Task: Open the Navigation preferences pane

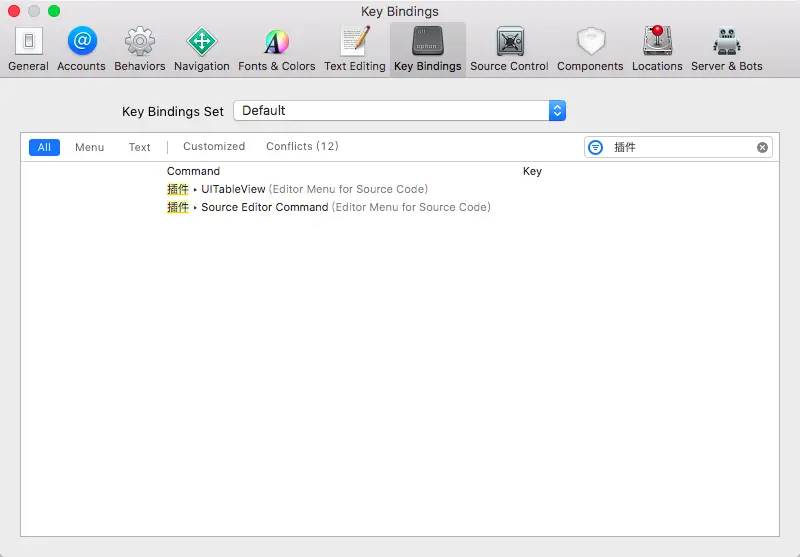Action: click(x=202, y=49)
